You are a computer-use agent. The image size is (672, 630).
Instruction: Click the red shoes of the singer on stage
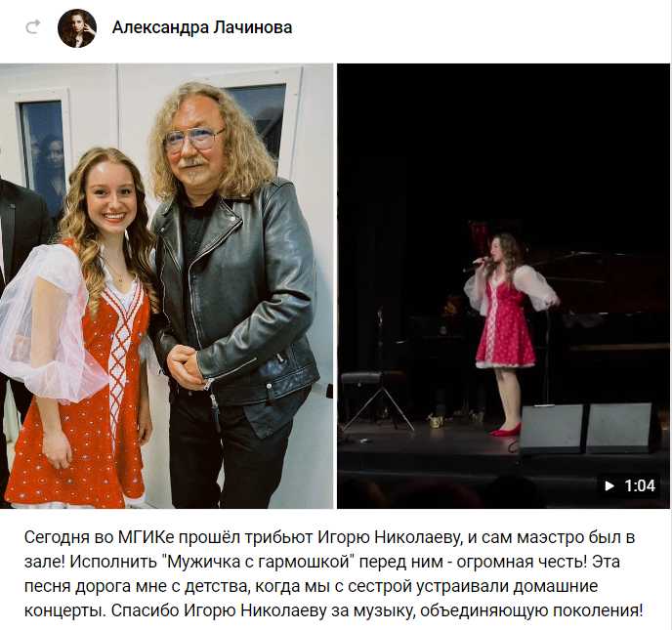[506, 430]
